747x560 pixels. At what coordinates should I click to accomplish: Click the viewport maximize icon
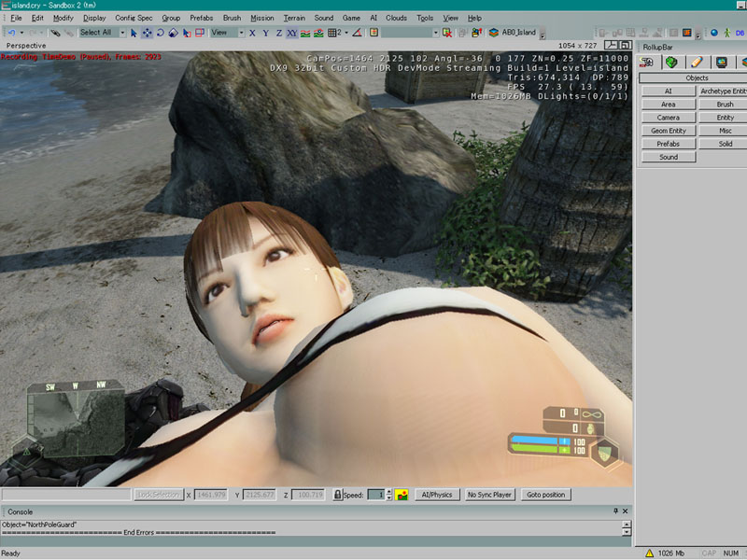coord(626,46)
